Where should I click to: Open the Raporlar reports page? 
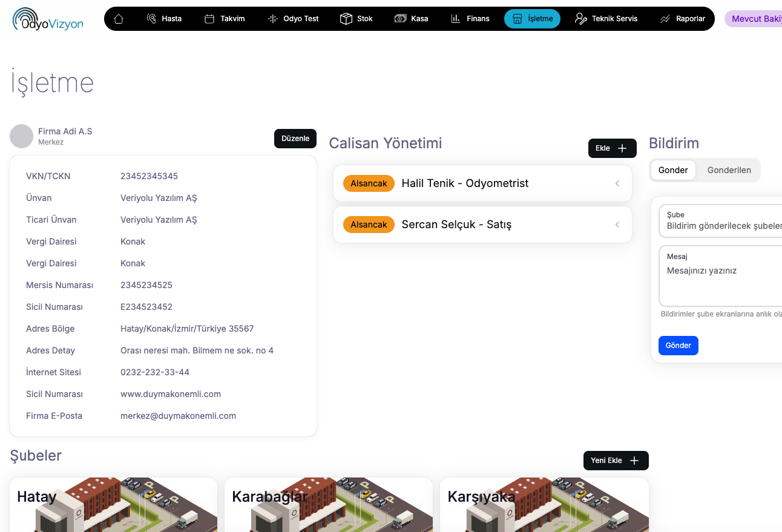tap(682, 19)
